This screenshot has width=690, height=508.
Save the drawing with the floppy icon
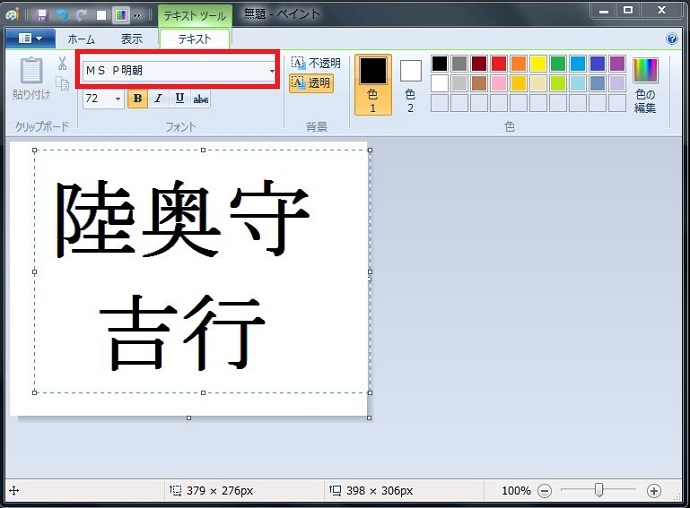point(42,15)
